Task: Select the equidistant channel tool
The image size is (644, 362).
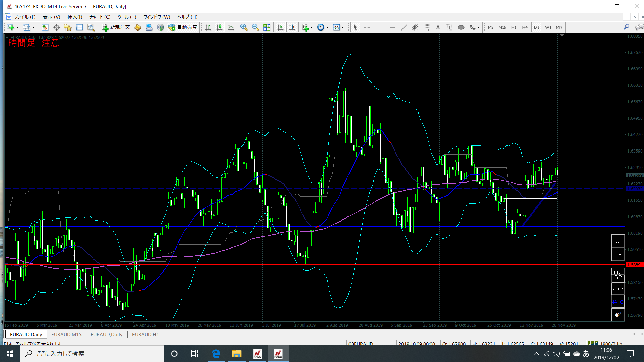Action: click(415, 27)
